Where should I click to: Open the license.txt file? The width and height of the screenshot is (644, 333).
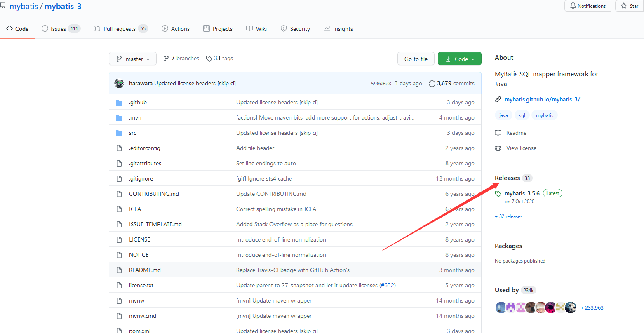pos(141,286)
